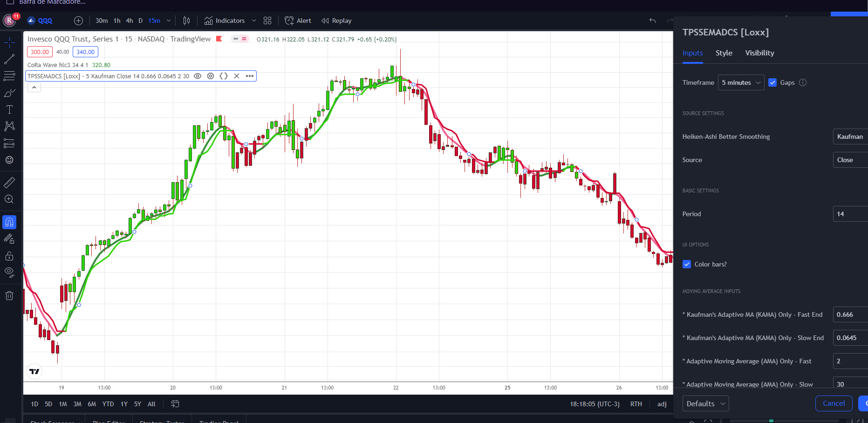Image resolution: width=868 pixels, height=423 pixels.
Task: Click the 300.00 sell price button
Action: tap(40, 52)
